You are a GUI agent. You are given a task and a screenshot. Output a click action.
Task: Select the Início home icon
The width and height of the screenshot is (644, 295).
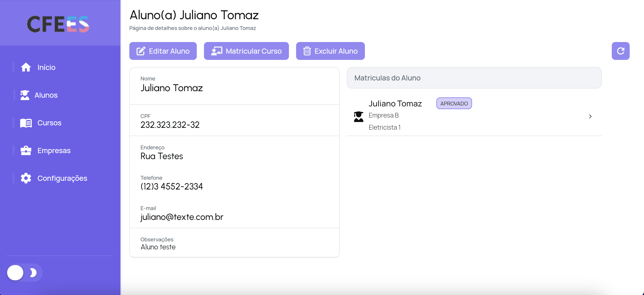pos(26,67)
